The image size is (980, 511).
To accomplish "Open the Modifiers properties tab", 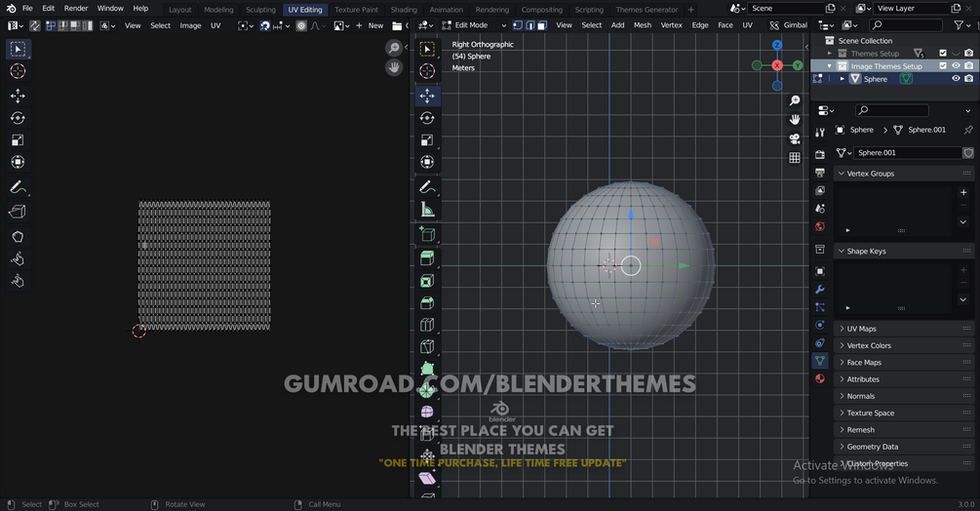I will click(820, 290).
